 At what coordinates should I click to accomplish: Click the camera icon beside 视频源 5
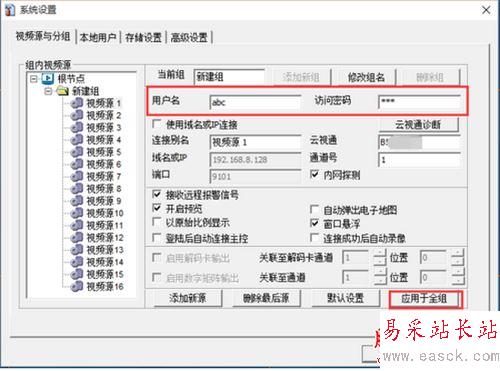(x=77, y=152)
